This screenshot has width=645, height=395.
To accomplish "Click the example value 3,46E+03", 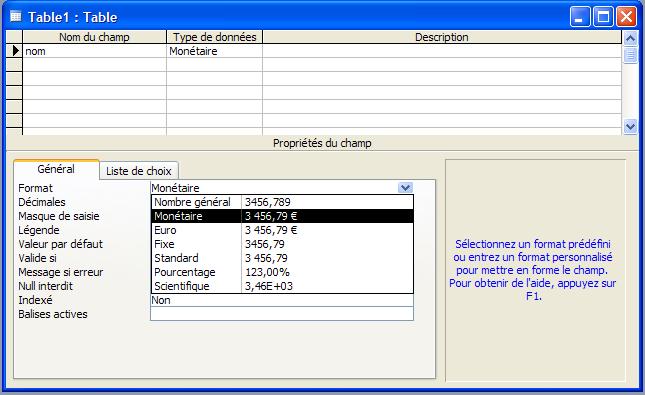I will (269, 286).
